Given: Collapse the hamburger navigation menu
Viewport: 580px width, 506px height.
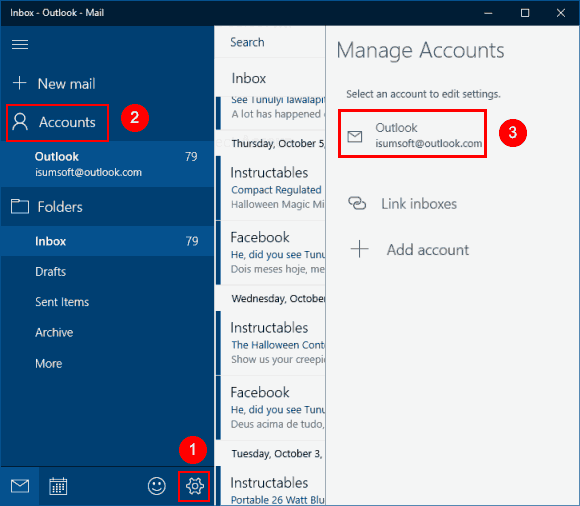Looking at the screenshot, I should coord(20,45).
